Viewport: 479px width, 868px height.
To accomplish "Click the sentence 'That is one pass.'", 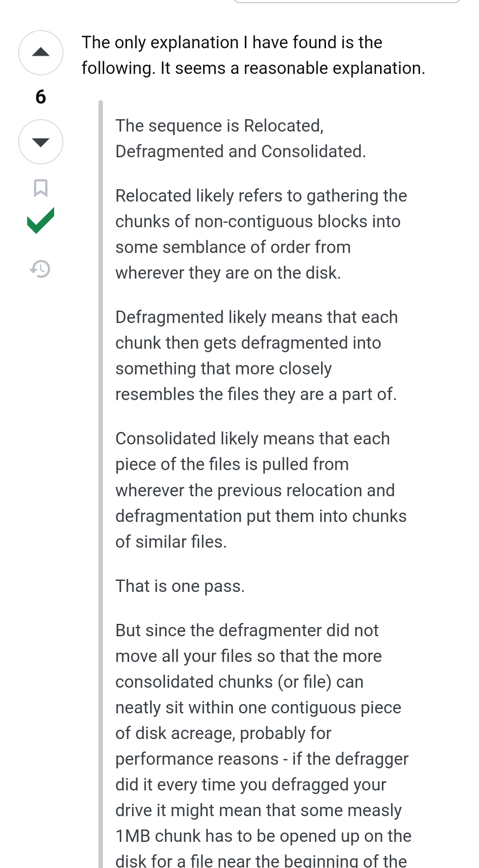I will [180, 586].
